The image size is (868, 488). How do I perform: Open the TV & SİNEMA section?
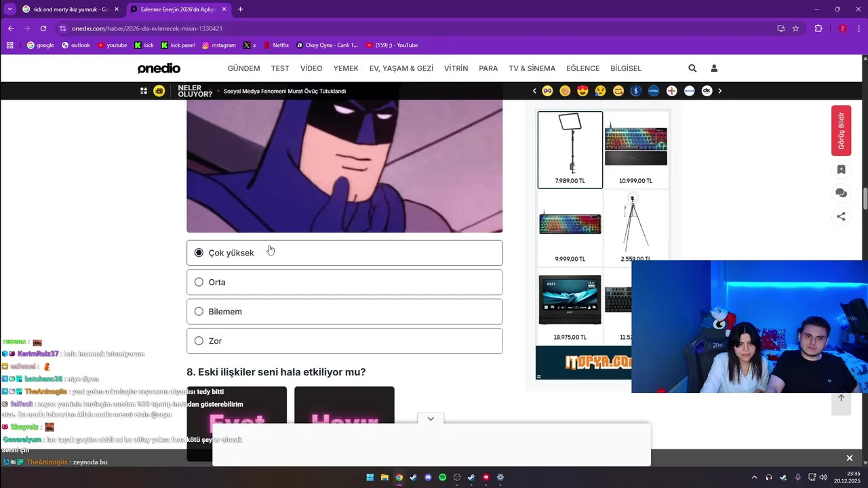532,68
